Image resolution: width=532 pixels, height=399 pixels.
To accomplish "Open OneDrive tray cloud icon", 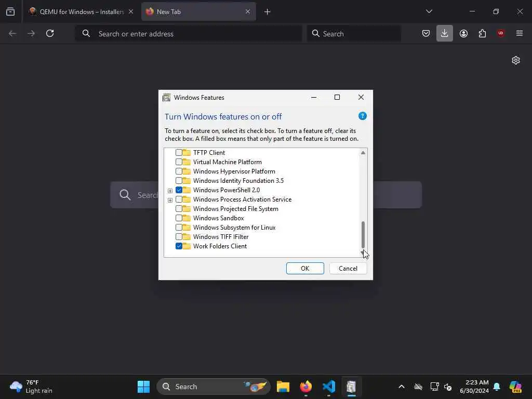I will [418, 387].
